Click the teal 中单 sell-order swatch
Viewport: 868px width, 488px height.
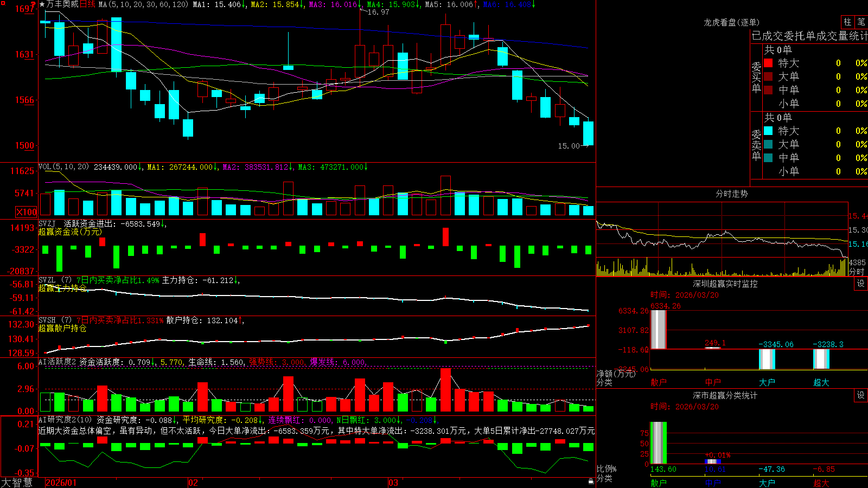768,158
